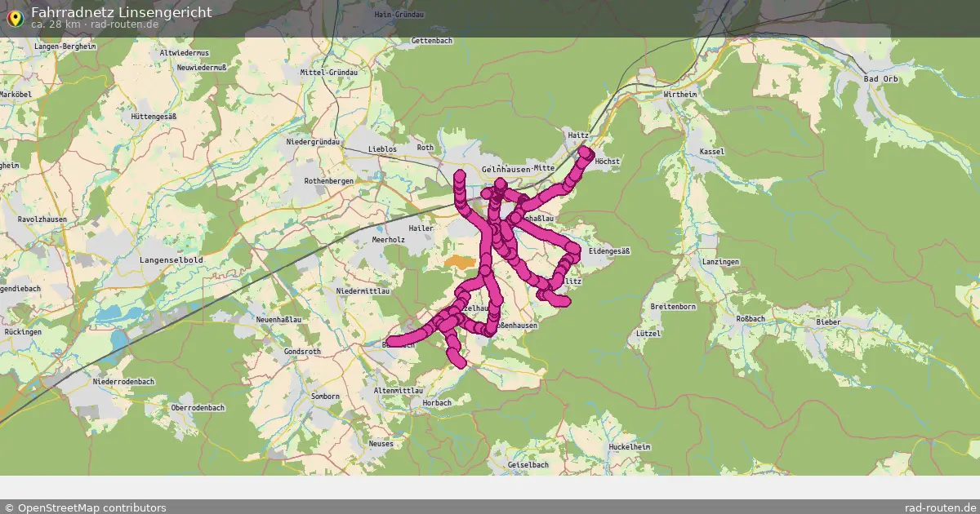Screen dimensions: 980x514
Task: Click the Rückingen place label
Action: pos(22,333)
